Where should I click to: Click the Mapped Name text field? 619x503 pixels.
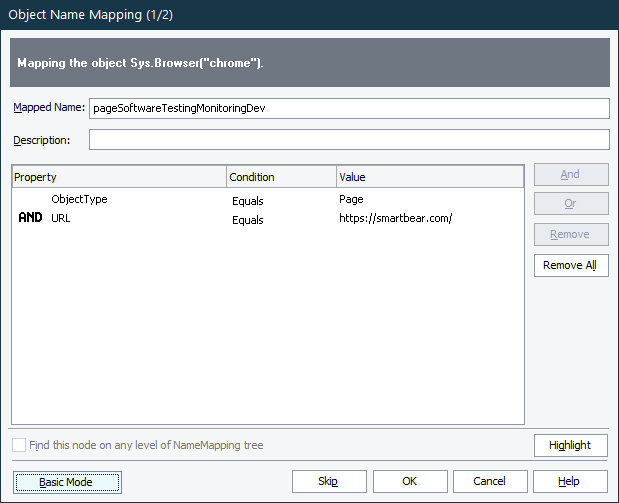348,108
